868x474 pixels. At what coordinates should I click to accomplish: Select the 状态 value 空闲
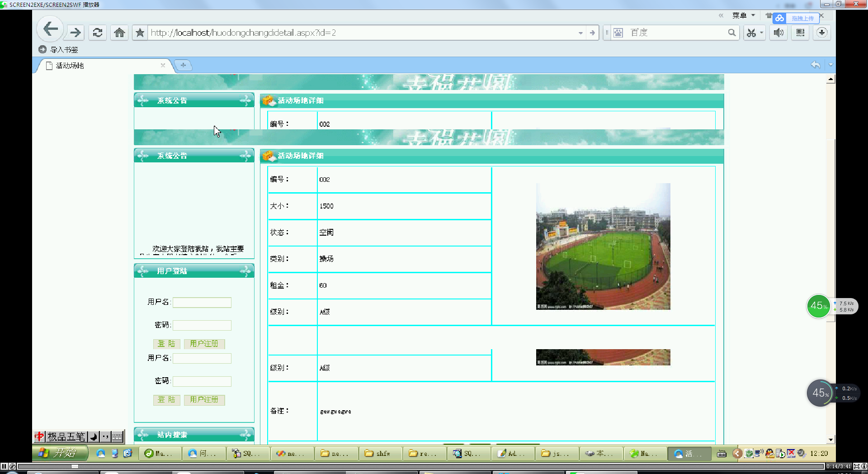[326, 232]
